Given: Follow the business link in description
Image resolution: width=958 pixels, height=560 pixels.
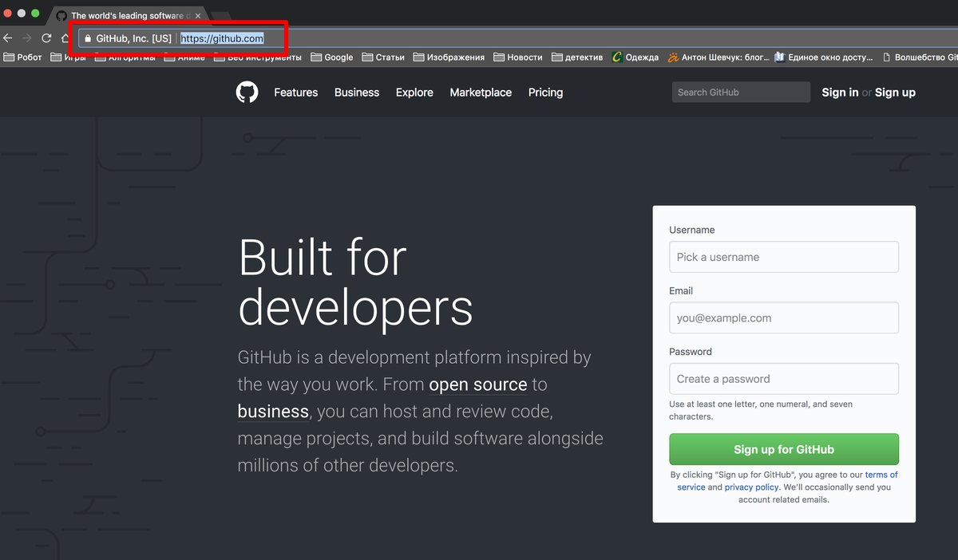Looking at the screenshot, I should [273, 412].
